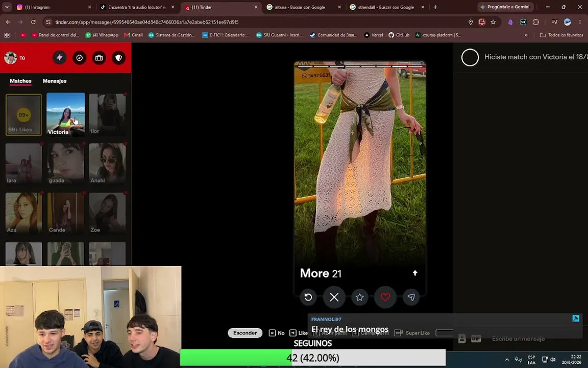Open the Chrome extensions puzzle icon
The height and width of the screenshot is (368, 588).
pos(536,22)
